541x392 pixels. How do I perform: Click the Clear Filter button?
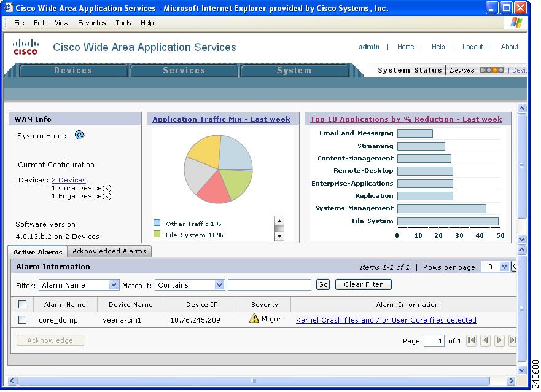pos(364,284)
